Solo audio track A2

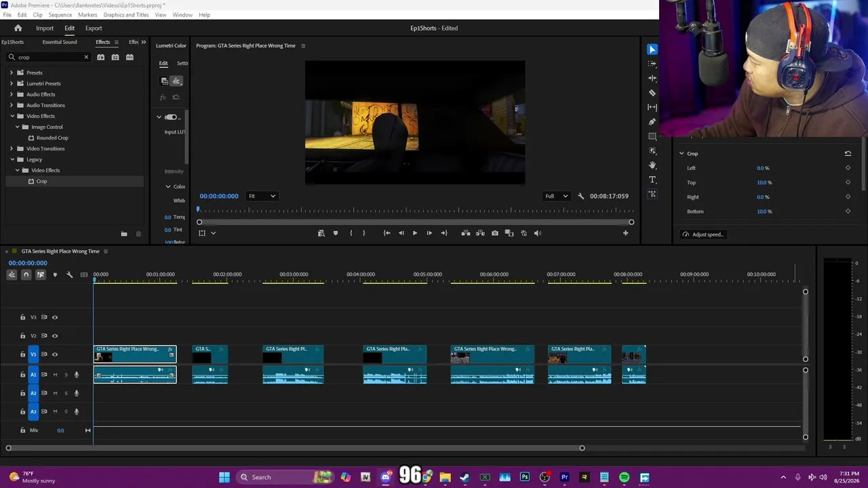tap(66, 393)
